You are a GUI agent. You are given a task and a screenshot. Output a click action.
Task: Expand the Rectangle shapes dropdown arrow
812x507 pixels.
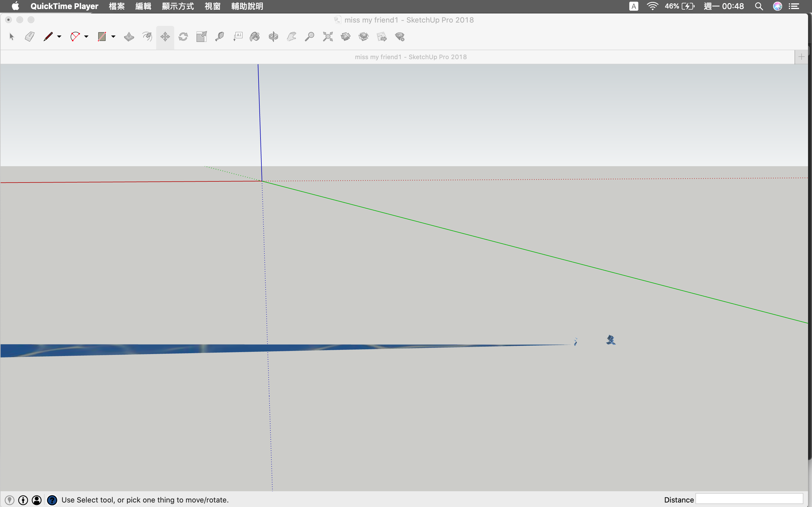[113, 37]
